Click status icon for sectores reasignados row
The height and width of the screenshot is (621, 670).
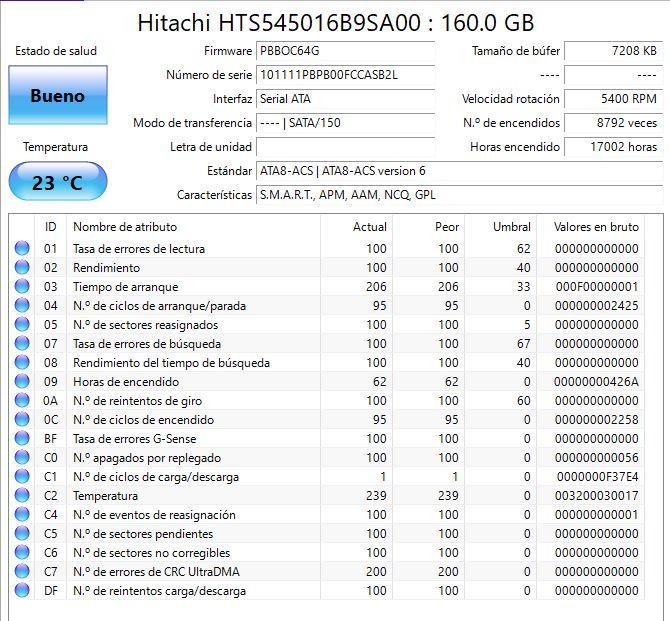tap(22, 324)
